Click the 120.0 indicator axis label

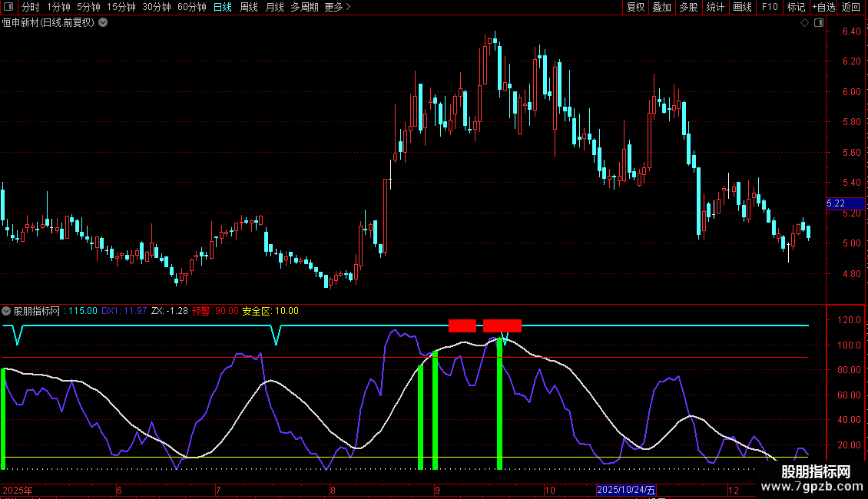(849, 320)
